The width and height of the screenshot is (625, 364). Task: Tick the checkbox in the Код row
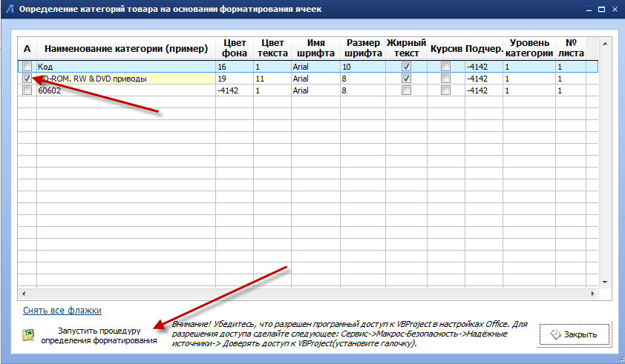(27, 67)
